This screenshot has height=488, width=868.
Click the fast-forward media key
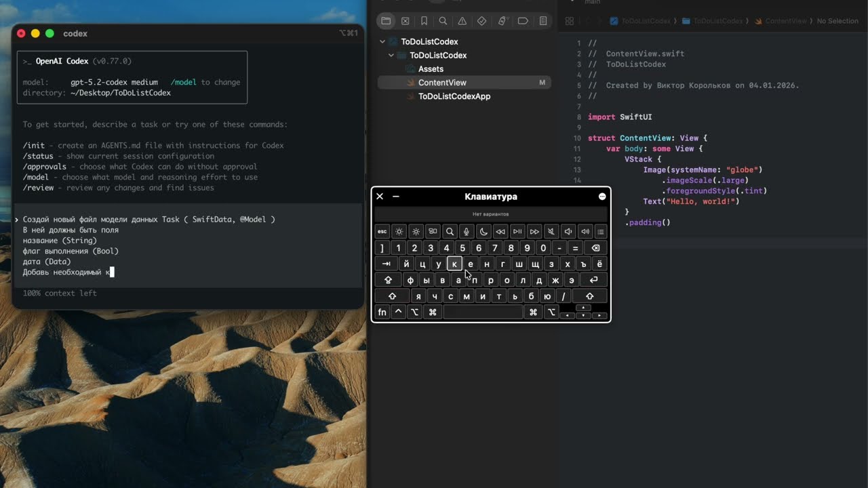[x=534, y=232]
